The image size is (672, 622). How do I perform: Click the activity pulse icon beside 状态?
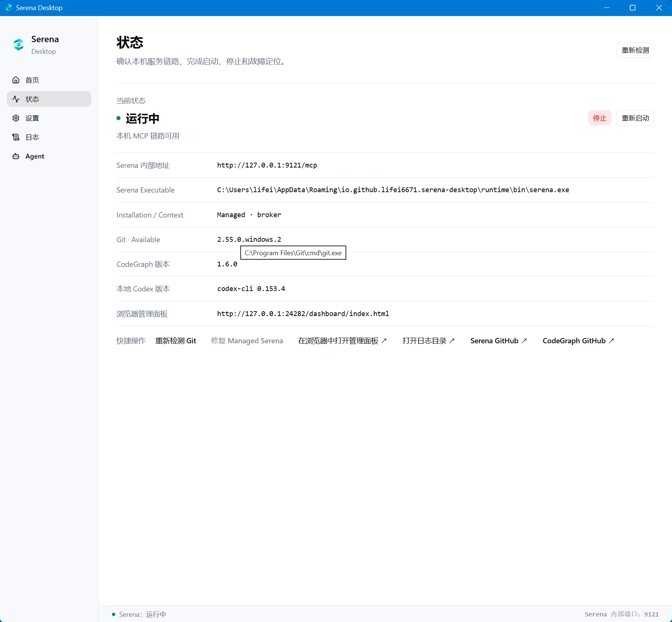tap(16, 99)
